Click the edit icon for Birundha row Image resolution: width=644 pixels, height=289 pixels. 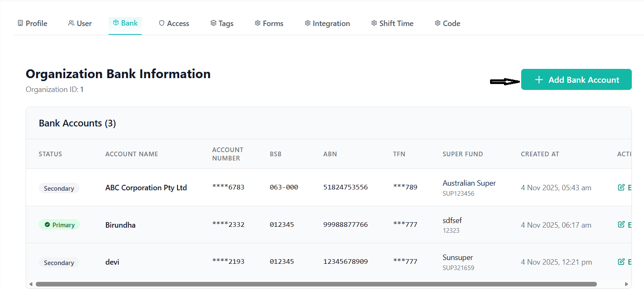621,225
